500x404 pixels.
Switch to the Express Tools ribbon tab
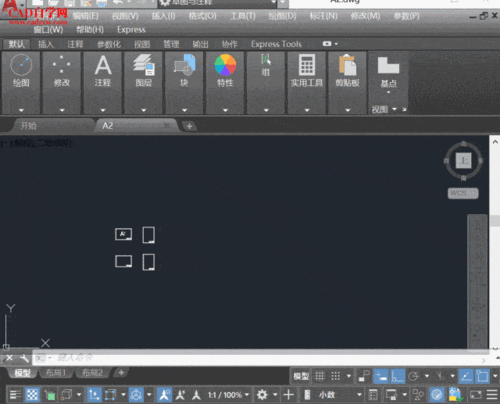click(x=276, y=44)
